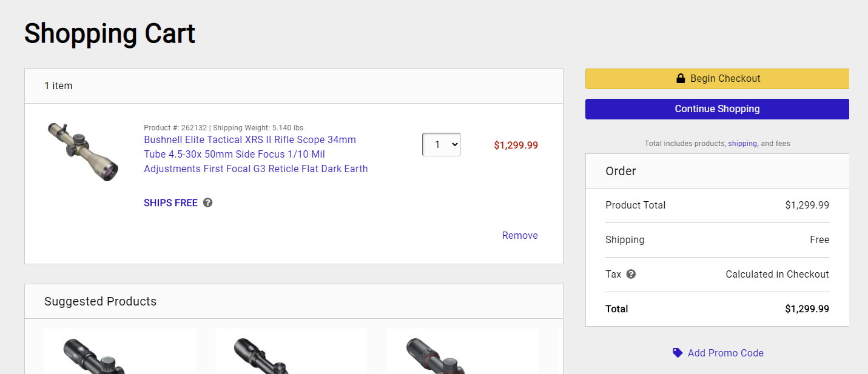The width and height of the screenshot is (868, 374).
Task: Open the quantity dropdown for the Bushnell scope
Action: tap(442, 145)
